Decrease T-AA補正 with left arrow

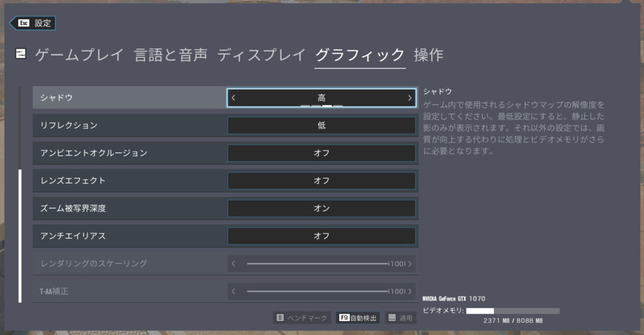tap(233, 291)
